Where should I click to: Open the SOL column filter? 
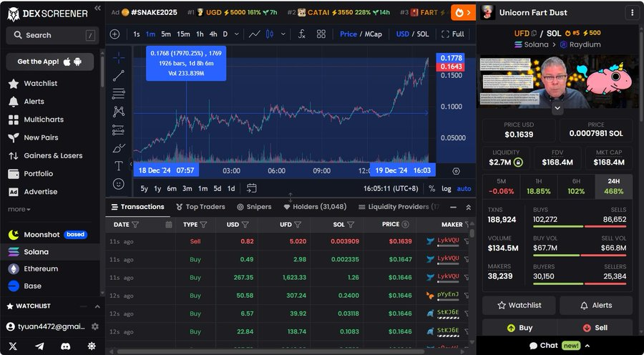click(351, 225)
